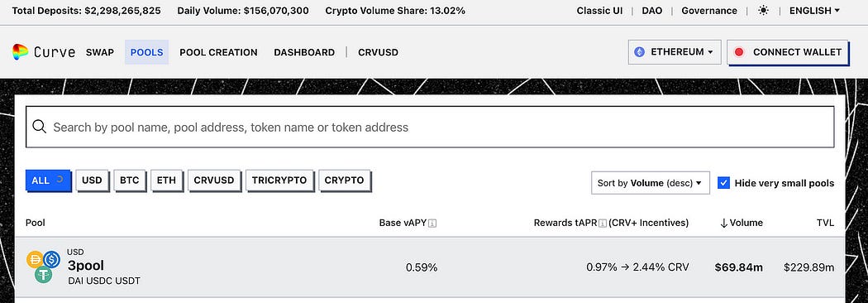Click the Rewards tAPR info icon
Viewport: 868px width, 303px height.
[603, 224]
